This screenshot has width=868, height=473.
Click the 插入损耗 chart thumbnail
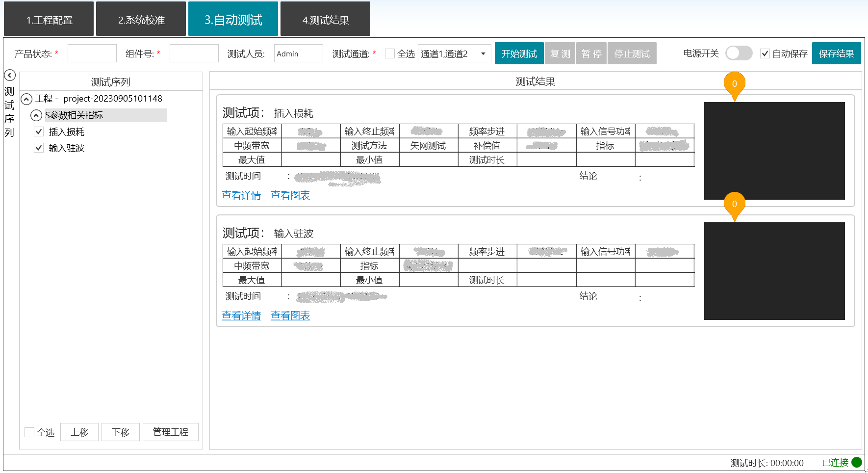pos(774,151)
